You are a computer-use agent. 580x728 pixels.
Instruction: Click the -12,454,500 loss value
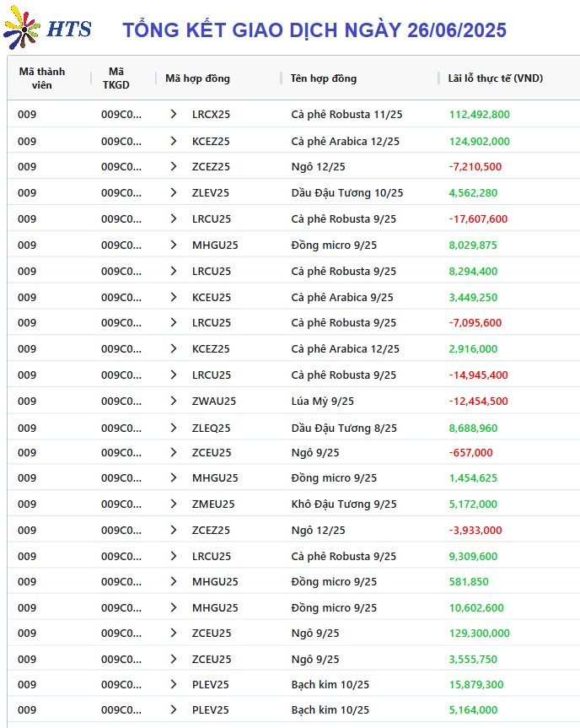[478, 402]
